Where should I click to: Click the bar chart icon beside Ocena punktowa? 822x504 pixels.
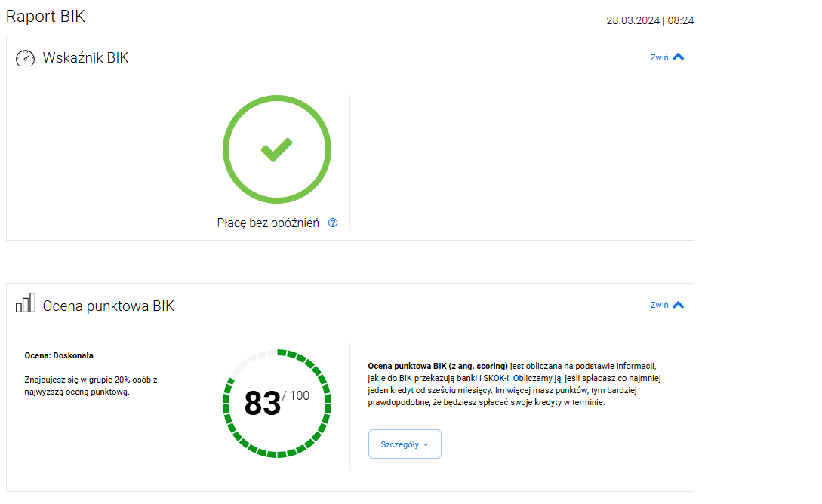point(26,303)
